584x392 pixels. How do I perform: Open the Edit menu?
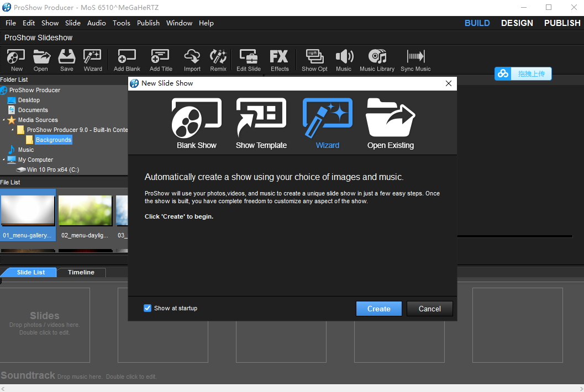click(x=29, y=23)
